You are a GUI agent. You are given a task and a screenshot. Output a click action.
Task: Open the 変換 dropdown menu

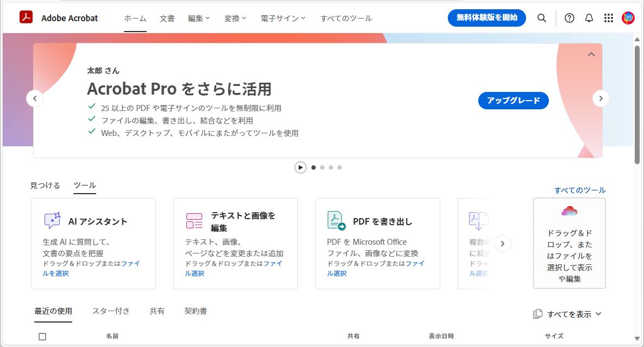(x=235, y=18)
